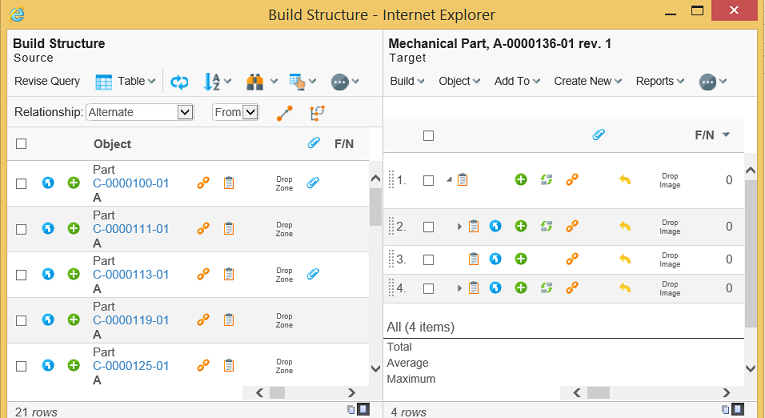Screen dimensions: 765x418
Task: Open the Build menu in Target pane
Action: (404, 81)
